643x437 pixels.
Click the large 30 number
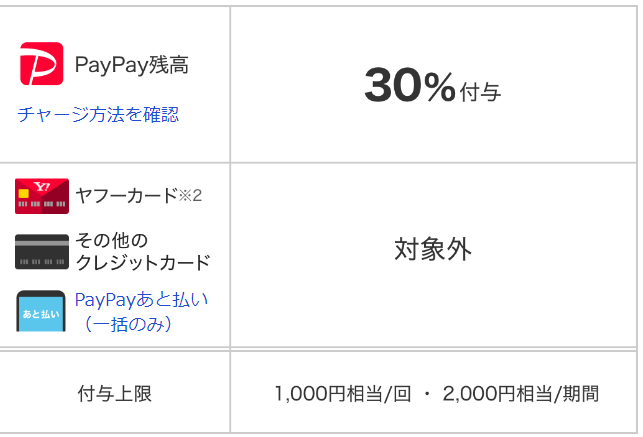tap(393, 85)
